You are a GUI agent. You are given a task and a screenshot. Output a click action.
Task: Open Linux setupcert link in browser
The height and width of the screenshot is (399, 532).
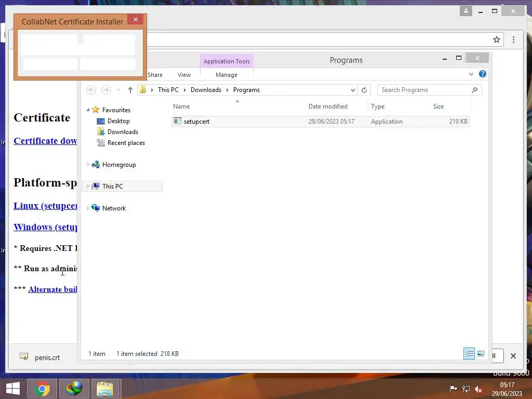[x=45, y=206]
